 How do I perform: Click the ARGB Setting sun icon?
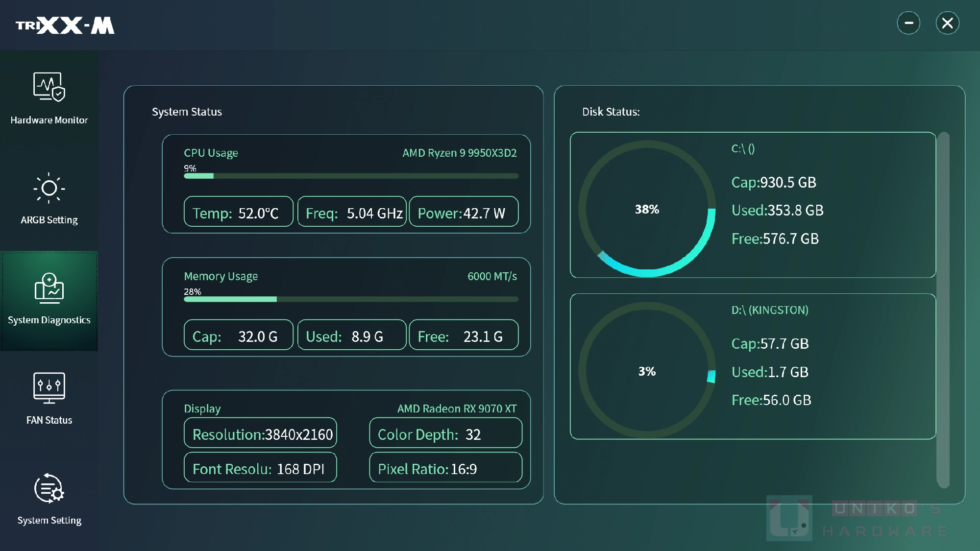49,188
